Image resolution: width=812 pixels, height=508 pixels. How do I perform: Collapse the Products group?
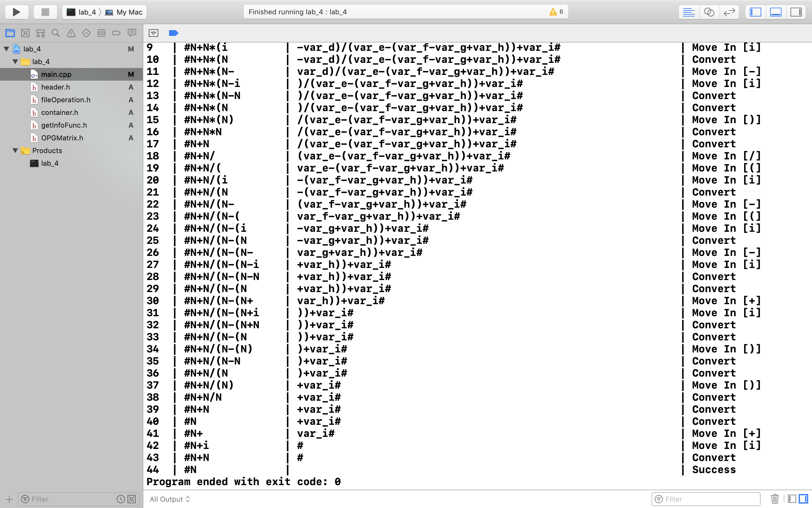click(x=15, y=150)
